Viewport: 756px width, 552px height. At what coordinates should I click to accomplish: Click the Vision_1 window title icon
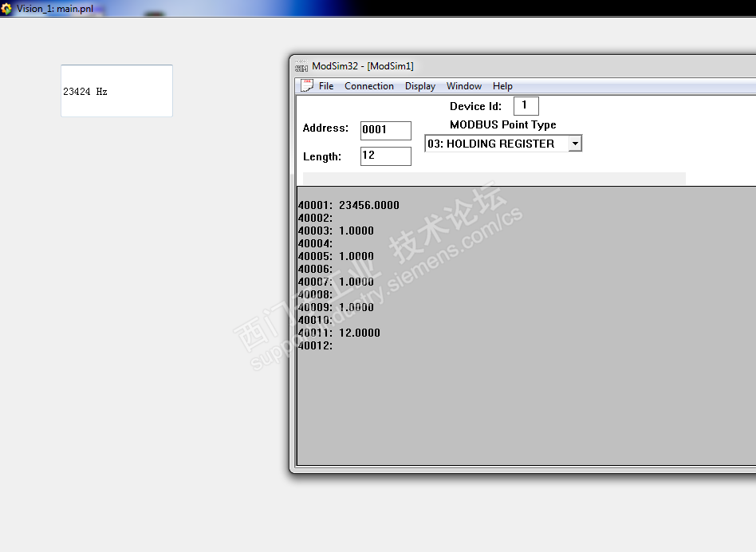(x=6, y=8)
